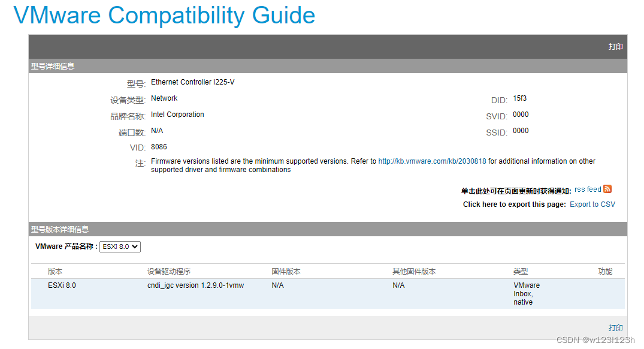Open the VMware product name ESXi 8.0 dropdown
This screenshot has height=349, width=644.
coord(120,246)
